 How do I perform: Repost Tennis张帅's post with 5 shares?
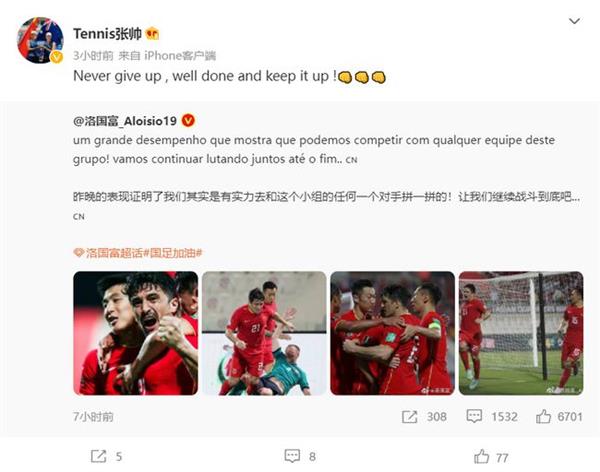(x=98, y=456)
